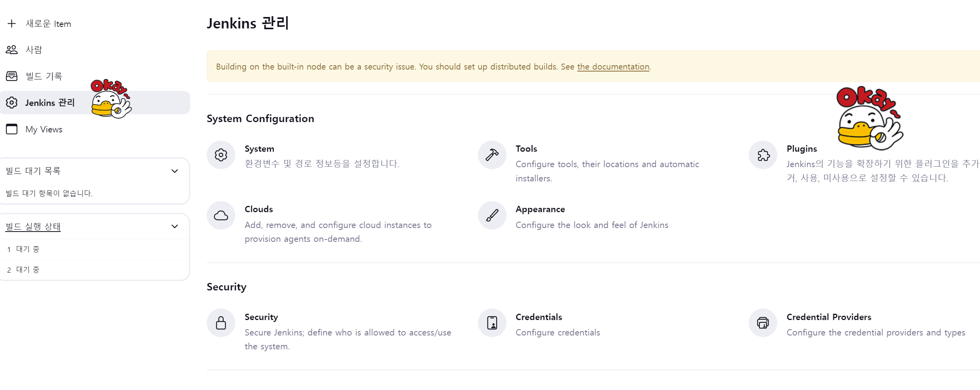Open the 빌드 기록 sidebar entry
The image size is (980, 390).
(x=44, y=76)
